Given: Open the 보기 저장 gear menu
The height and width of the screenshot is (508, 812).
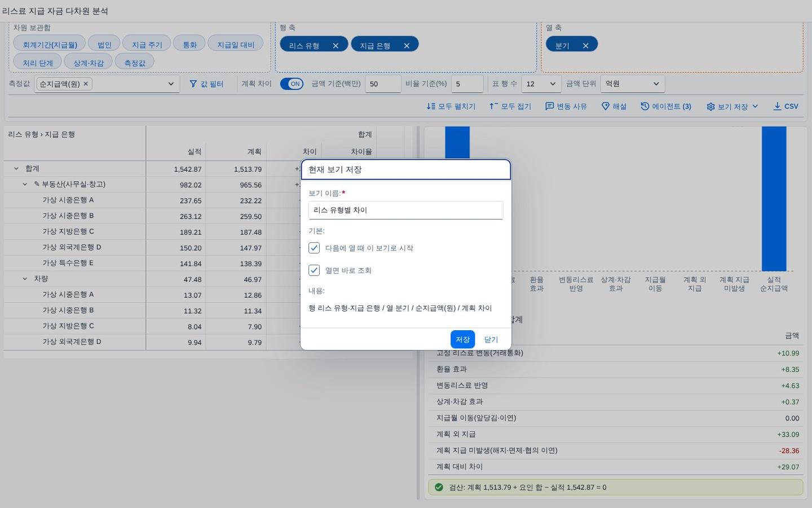Looking at the screenshot, I should click(x=732, y=106).
